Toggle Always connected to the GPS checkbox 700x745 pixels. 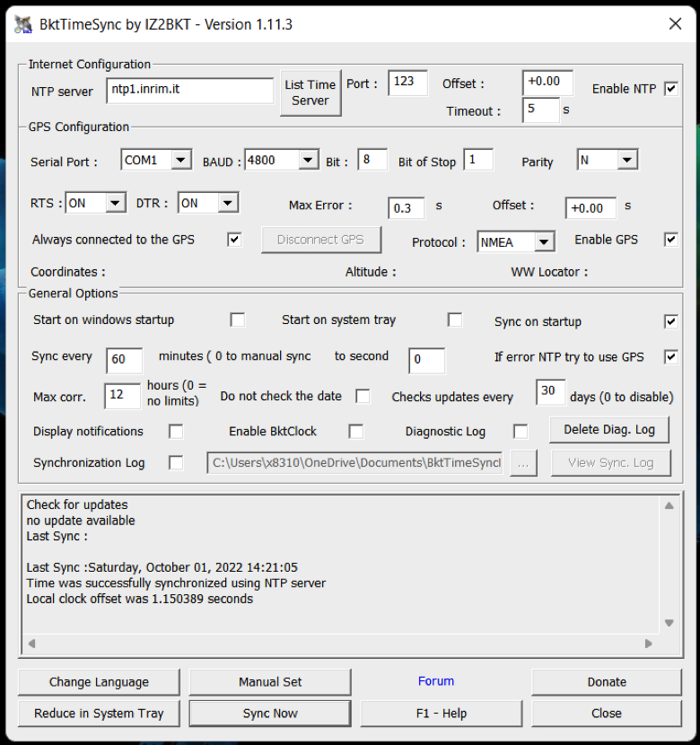(x=234, y=240)
